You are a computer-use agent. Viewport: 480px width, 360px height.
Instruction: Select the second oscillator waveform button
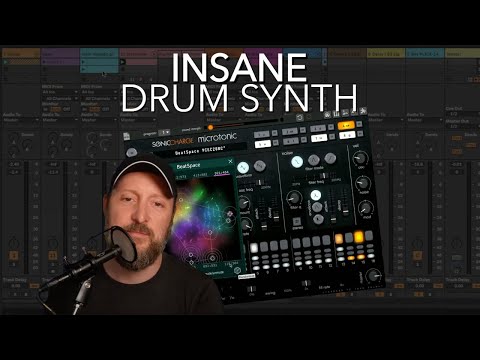259,165
